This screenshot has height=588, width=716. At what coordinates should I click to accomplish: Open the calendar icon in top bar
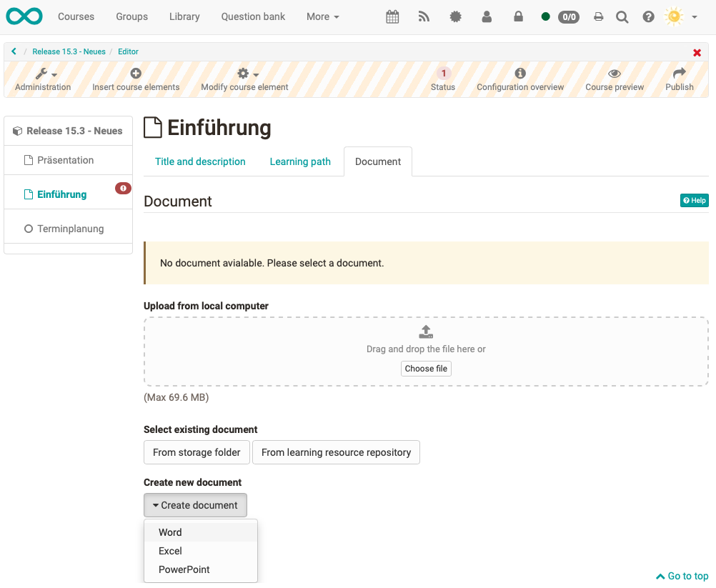(392, 16)
